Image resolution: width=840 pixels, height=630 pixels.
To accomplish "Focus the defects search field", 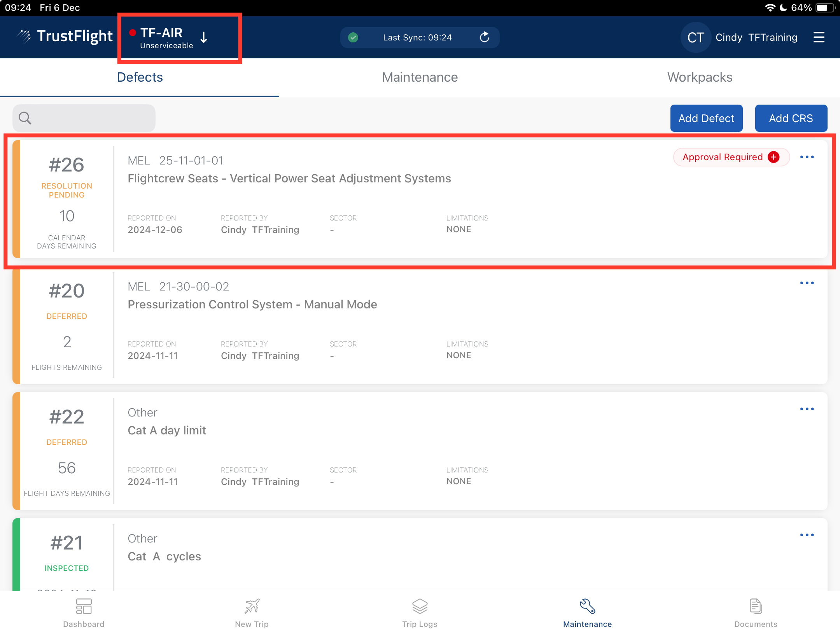I will tap(84, 118).
